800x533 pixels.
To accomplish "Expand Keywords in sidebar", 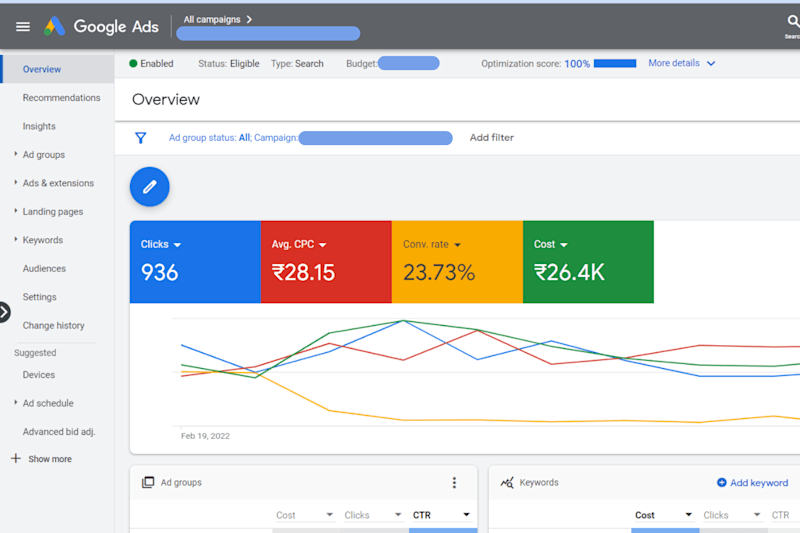I will click(15, 239).
